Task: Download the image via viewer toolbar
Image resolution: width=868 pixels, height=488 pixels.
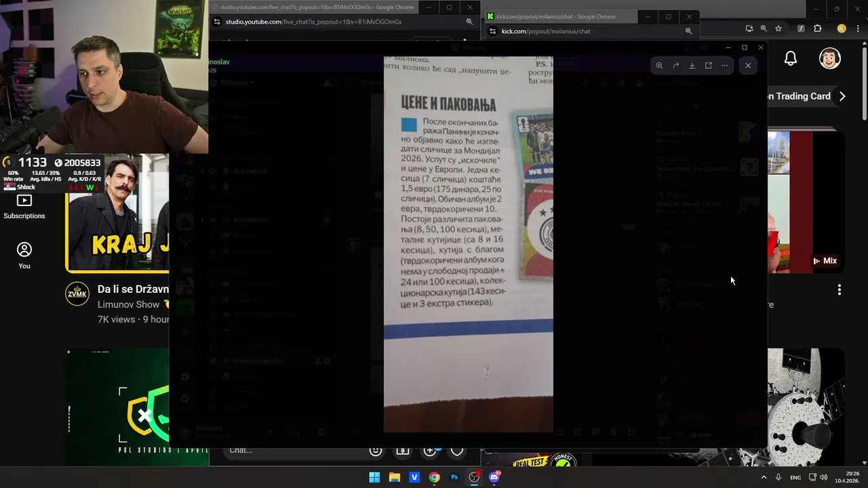Action: [x=692, y=66]
